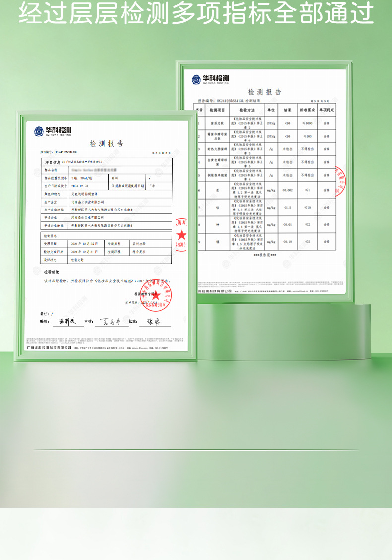Screen dimensions: 392x560
Task: Click the received date 2024年12月25日
Action: pyautogui.click(x=84, y=244)
